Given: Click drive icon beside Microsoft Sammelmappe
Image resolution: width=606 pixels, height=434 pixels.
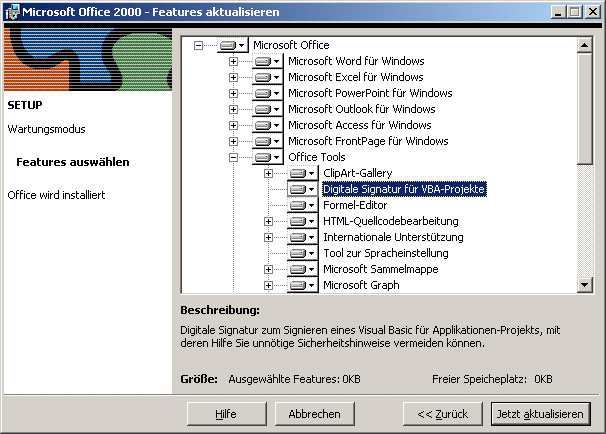Looking at the screenshot, I should pyautogui.click(x=303, y=269).
